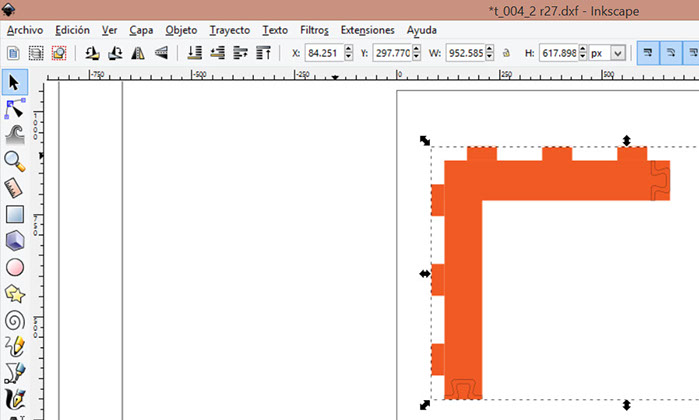
Task: Click the H height field 617.898
Action: (x=558, y=53)
